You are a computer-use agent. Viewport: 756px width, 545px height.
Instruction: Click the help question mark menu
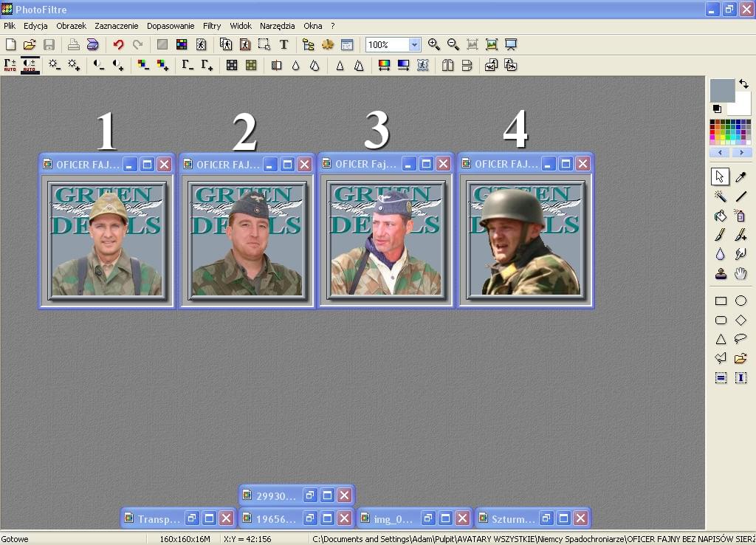point(333,26)
